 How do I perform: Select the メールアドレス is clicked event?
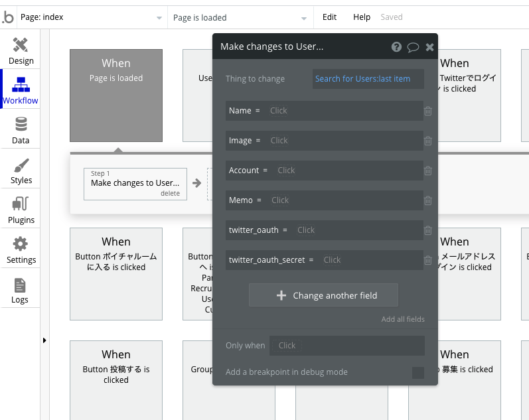(469, 274)
